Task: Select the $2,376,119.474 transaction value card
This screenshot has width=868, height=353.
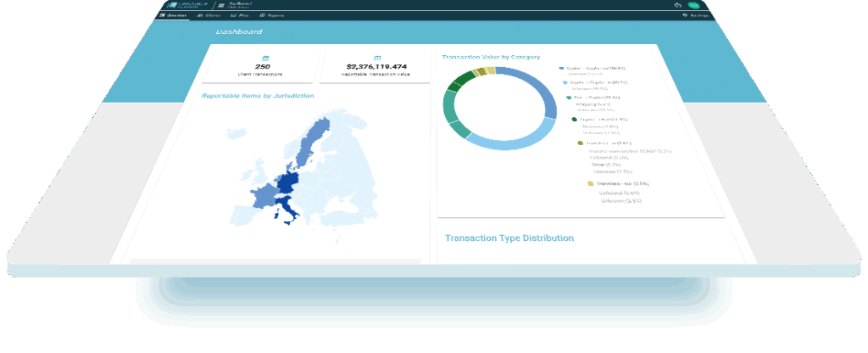Action: pos(377,66)
